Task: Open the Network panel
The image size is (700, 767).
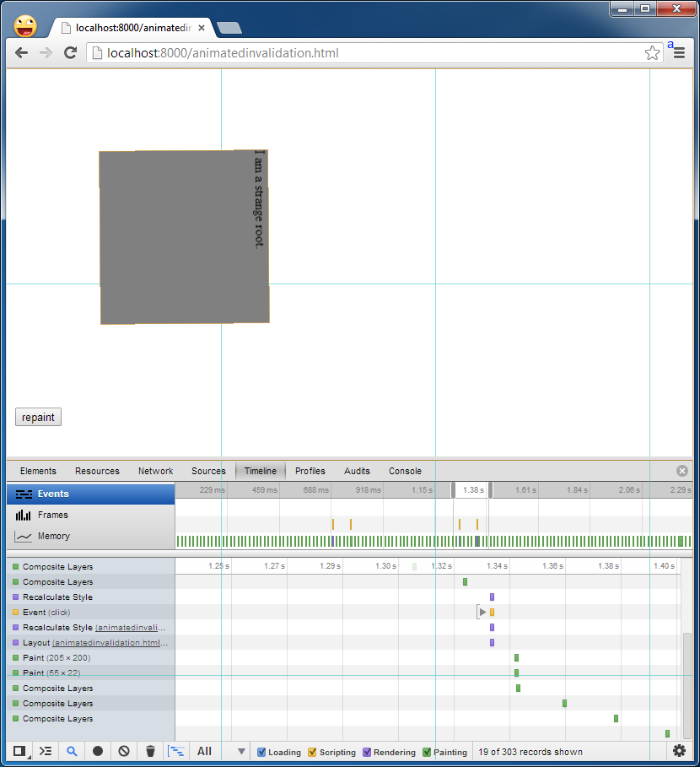Action: (x=155, y=471)
